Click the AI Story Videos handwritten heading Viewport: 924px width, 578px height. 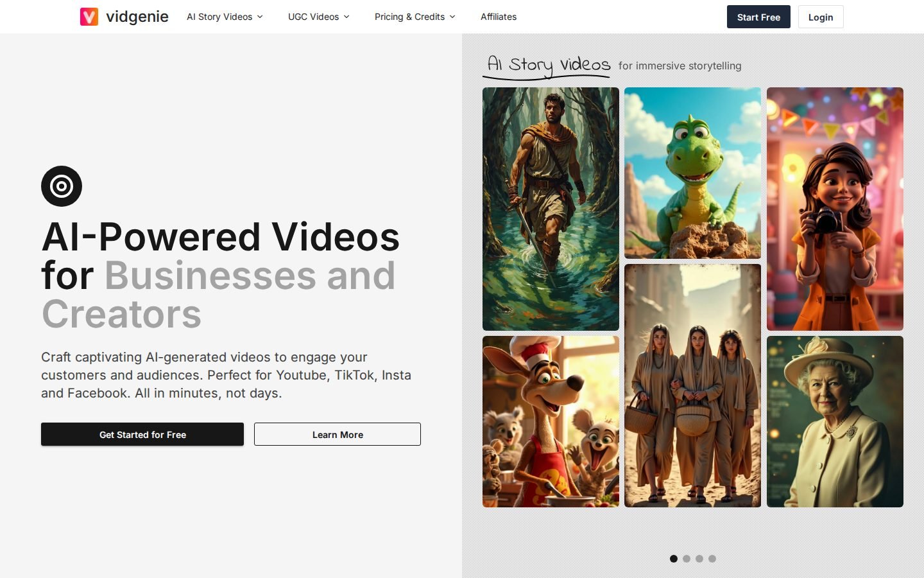tap(549, 65)
